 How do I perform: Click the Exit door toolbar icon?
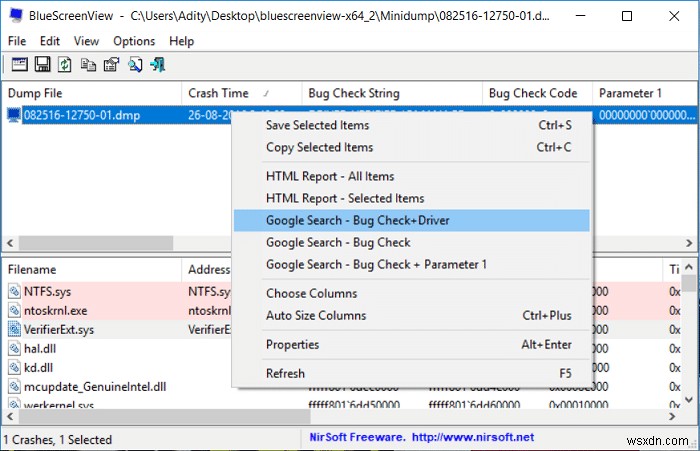pyautogui.click(x=158, y=65)
